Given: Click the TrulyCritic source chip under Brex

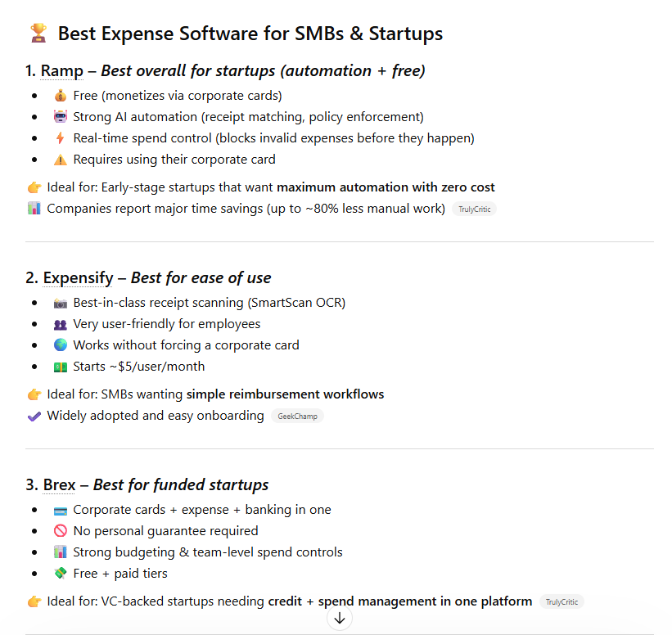Looking at the screenshot, I should pyautogui.click(x=562, y=601).
